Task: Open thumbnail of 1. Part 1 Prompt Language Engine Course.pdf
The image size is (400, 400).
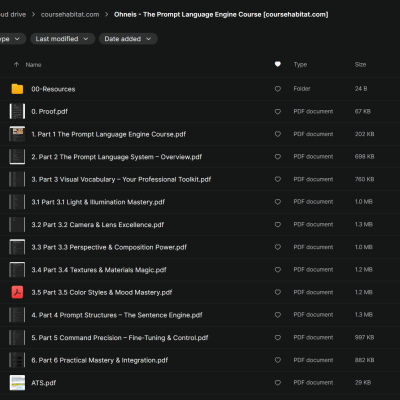Action: [17, 134]
